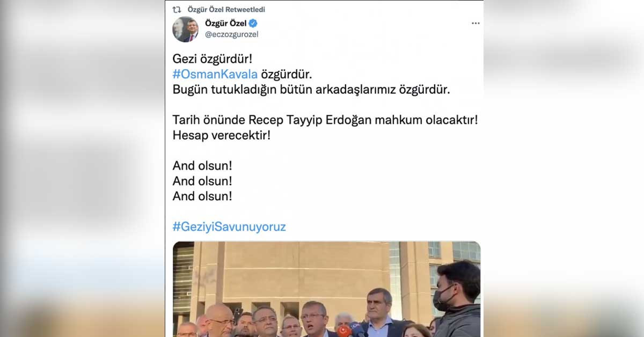Click the 'Hesap verecektir!' line

(x=221, y=135)
